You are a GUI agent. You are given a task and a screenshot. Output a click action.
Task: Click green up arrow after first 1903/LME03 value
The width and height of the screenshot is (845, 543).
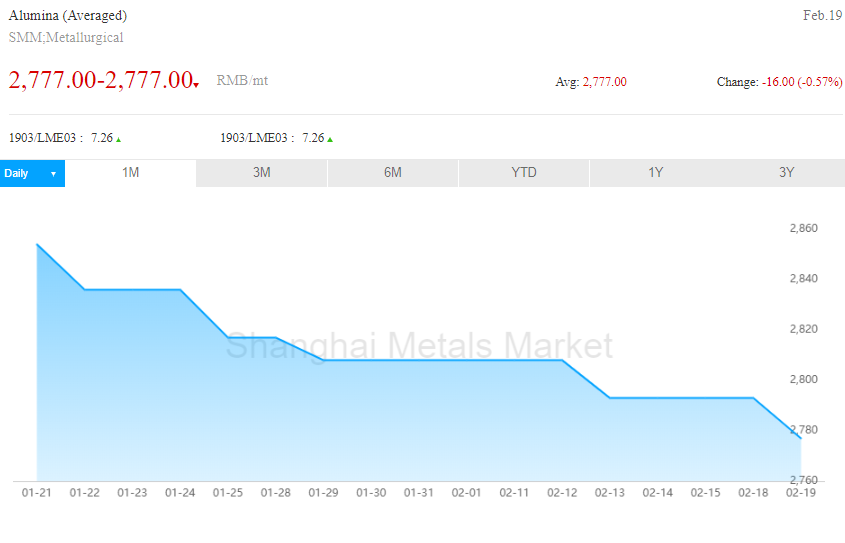click(118, 139)
